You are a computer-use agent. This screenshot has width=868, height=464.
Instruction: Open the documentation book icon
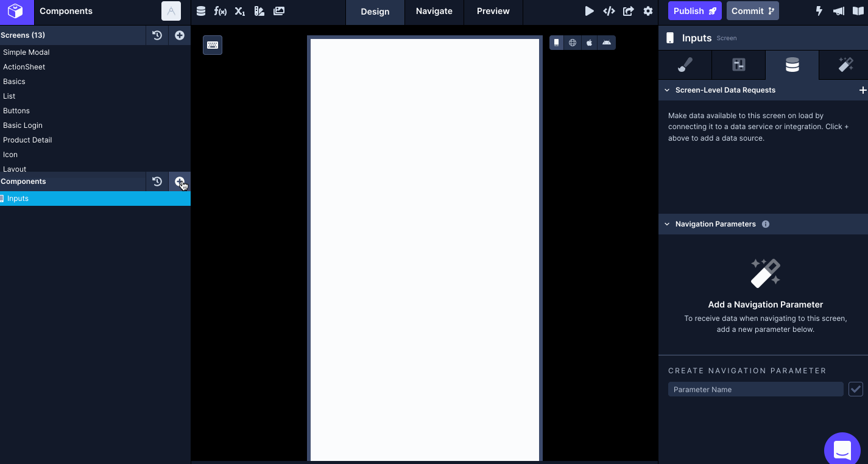click(857, 11)
